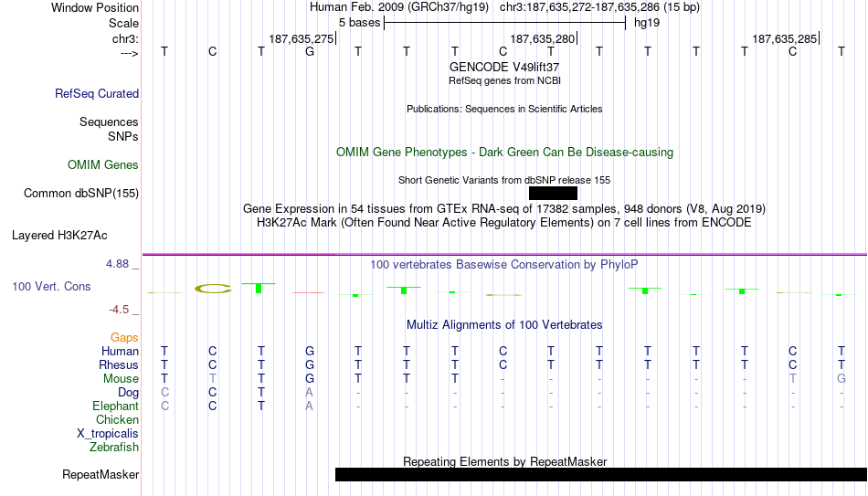
Task: Click the Elephant species row label
Action: click(116, 406)
